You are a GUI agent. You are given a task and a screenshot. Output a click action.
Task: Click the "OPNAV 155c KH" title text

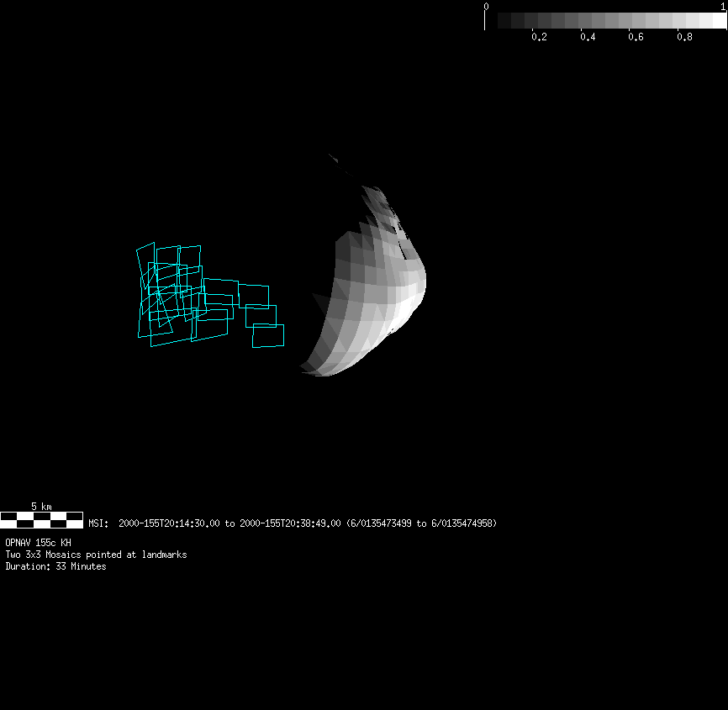coord(38,543)
